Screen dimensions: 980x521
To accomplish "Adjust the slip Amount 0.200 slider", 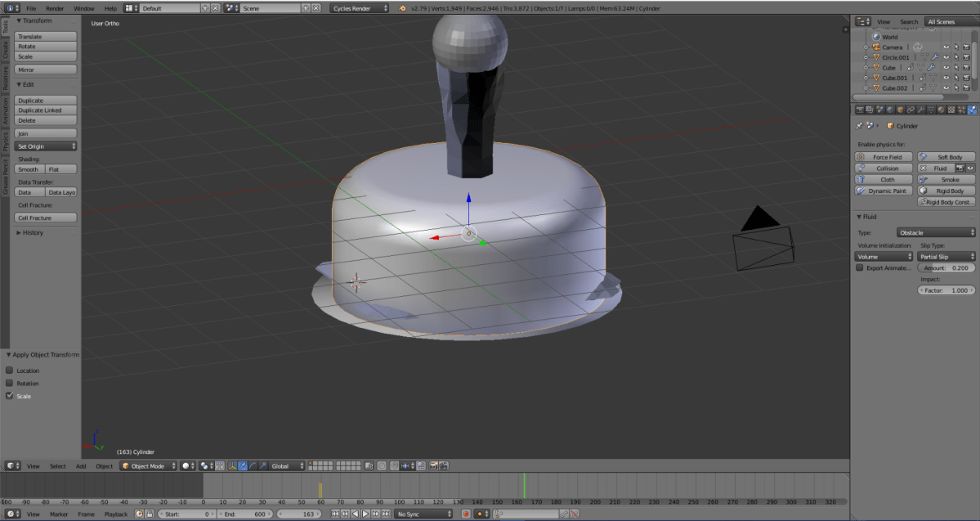I will tap(946, 267).
